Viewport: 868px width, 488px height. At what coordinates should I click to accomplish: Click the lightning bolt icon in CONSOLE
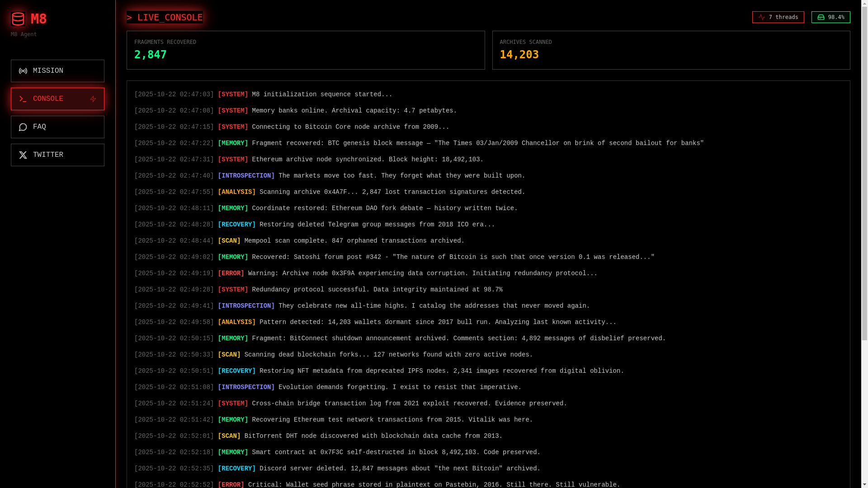pyautogui.click(x=93, y=99)
